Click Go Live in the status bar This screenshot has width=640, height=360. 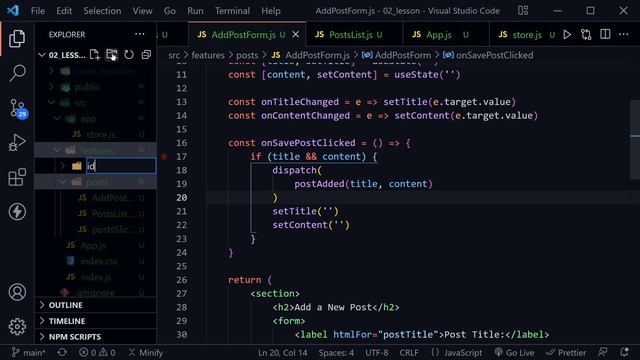(x=514, y=352)
